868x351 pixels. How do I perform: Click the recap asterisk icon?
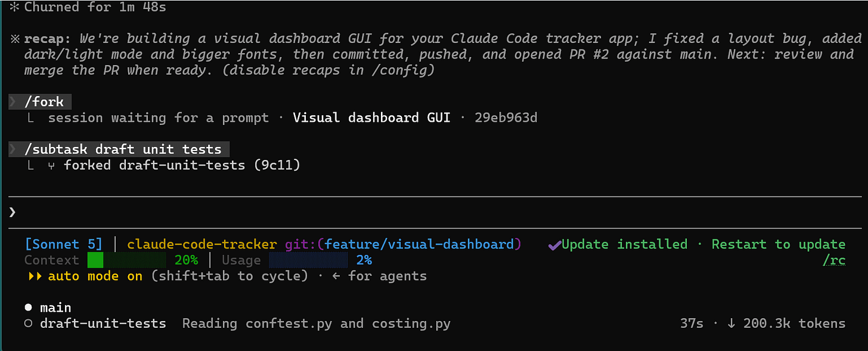[x=15, y=39]
